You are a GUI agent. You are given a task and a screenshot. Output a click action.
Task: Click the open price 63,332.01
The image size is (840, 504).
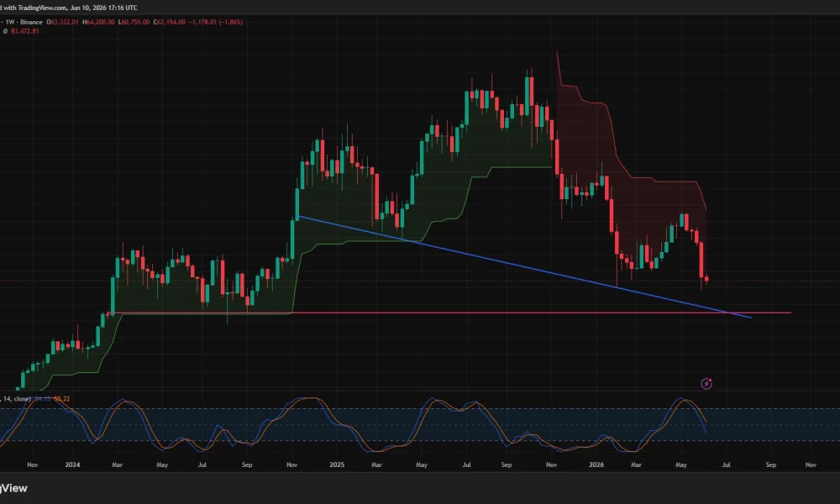click(x=63, y=22)
